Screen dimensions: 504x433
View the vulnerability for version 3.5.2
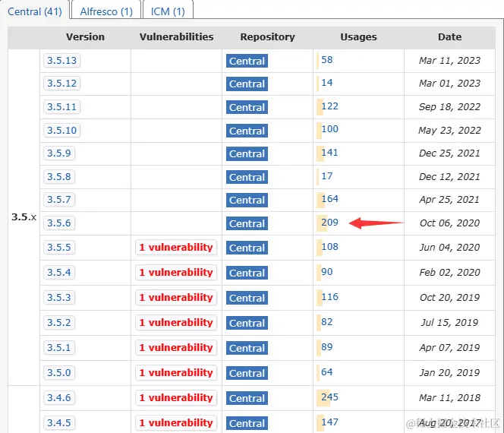click(x=176, y=323)
